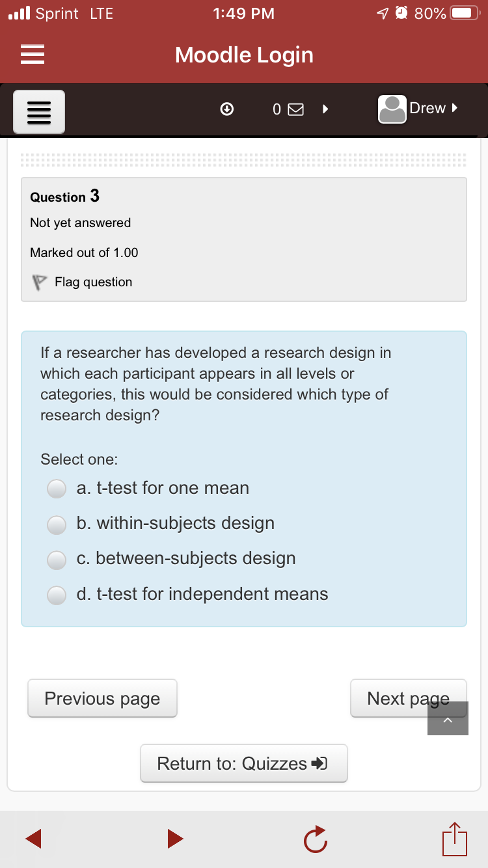Expand the Drew user menu arrow
This screenshot has width=488, height=868.
[x=455, y=107]
